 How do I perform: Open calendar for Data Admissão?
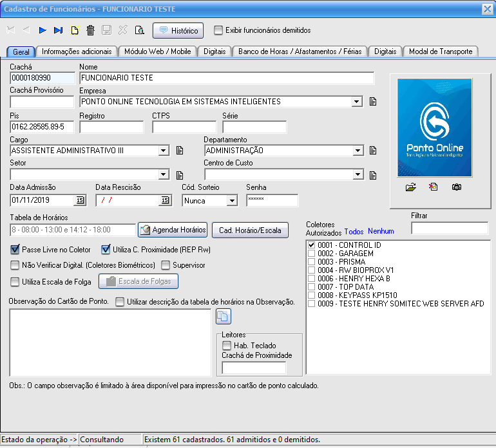[x=80, y=201]
